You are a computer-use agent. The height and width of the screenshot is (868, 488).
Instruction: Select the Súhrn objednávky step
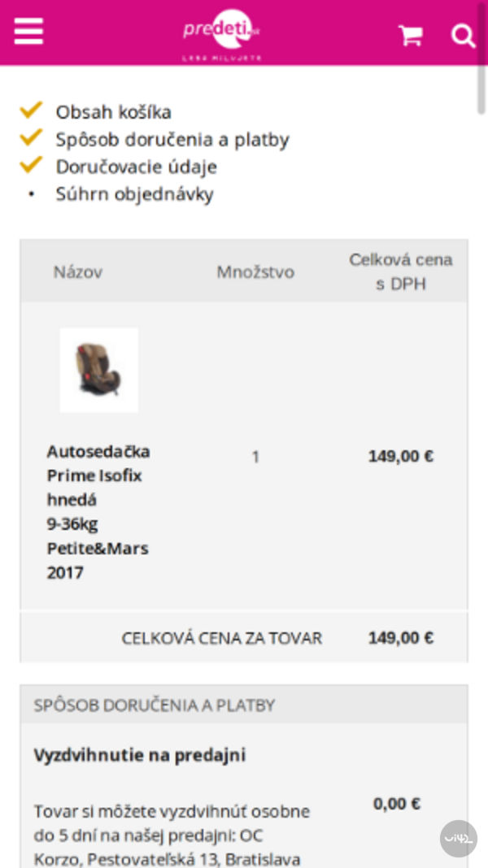(x=134, y=194)
